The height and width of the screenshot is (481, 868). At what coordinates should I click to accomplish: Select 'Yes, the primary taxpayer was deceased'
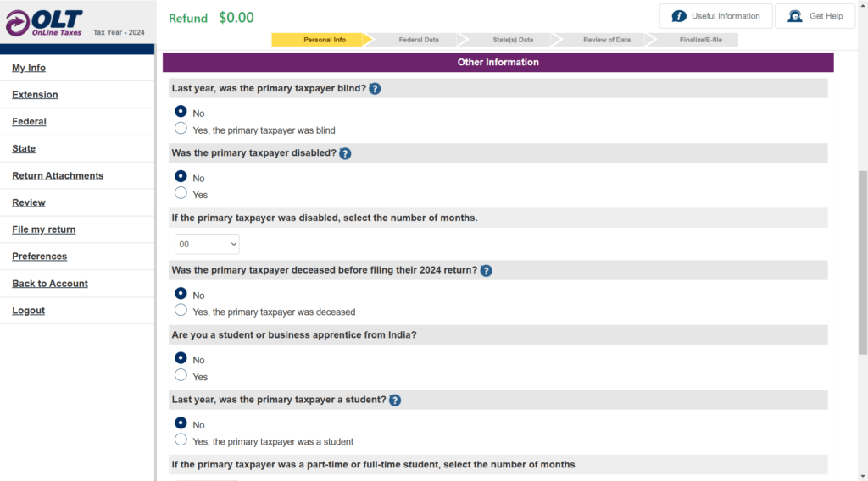(181, 311)
